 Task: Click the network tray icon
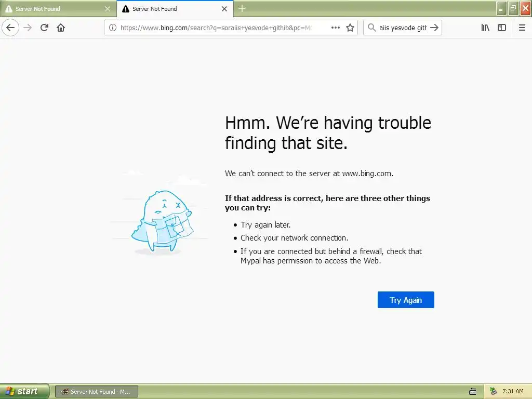point(494,392)
